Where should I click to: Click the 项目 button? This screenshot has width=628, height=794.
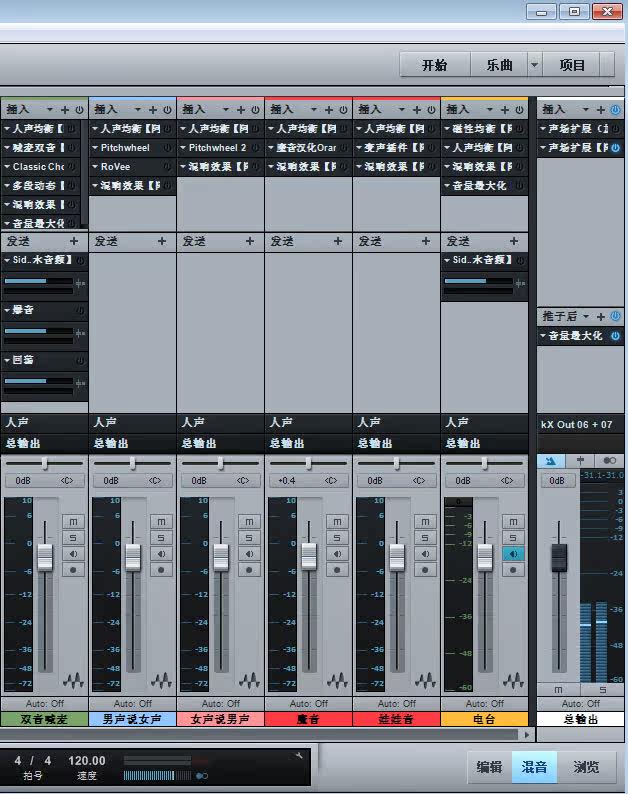tap(572, 65)
